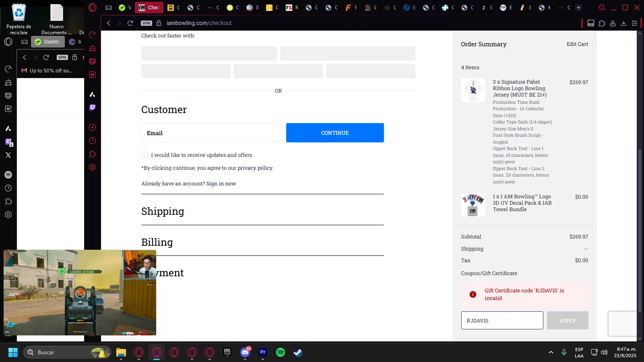This screenshot has height=362, width=644.
Task: Click the Billing section heading
Action: [x=157, y=242]
